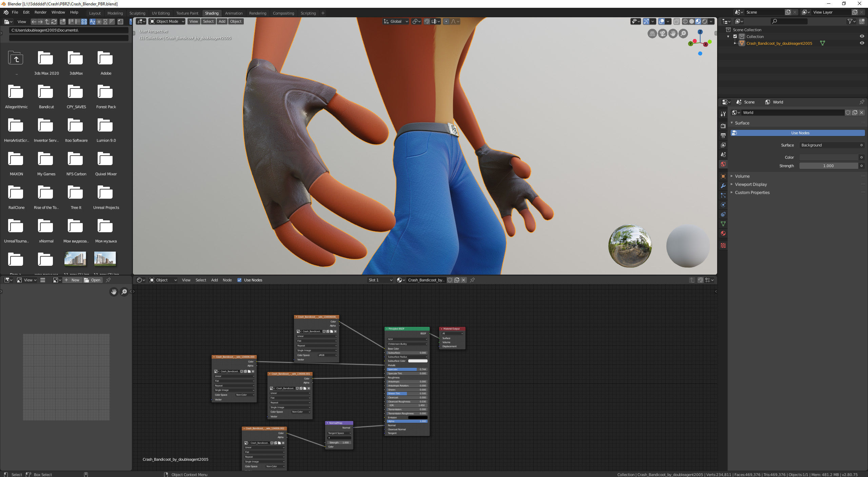Select rendered viewport shading mode
The image size is (868, 477).
coord(705,21)
